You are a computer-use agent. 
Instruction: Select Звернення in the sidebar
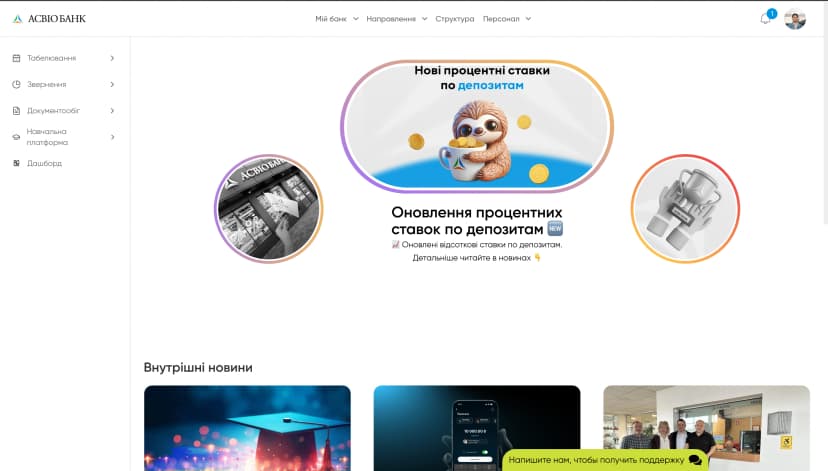pos(46,84)
